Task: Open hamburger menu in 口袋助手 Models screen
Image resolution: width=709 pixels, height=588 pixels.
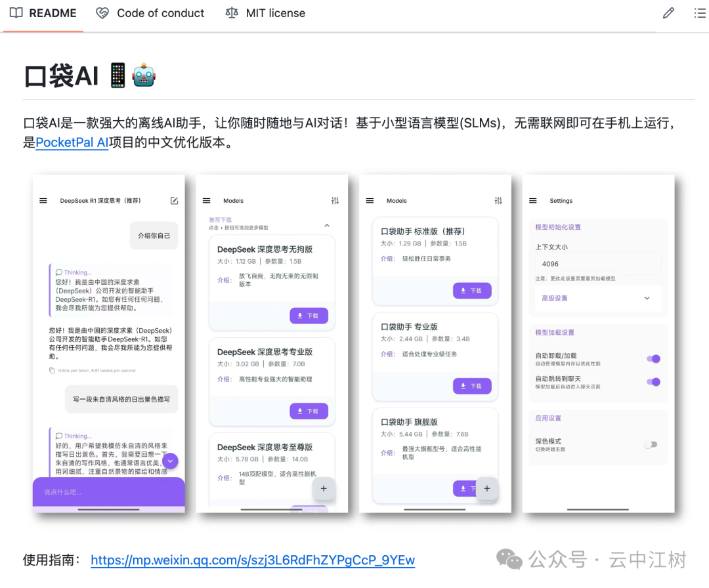Action: coord(370,201)
